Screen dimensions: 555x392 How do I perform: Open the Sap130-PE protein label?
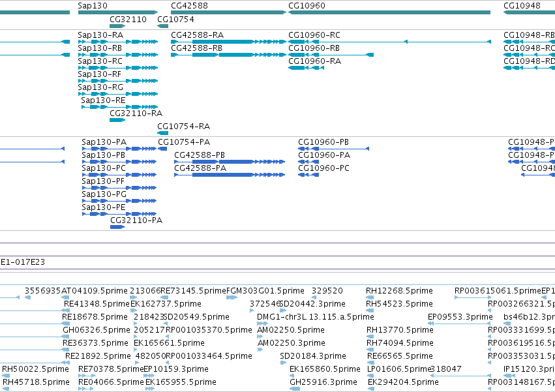coord(104,207)
